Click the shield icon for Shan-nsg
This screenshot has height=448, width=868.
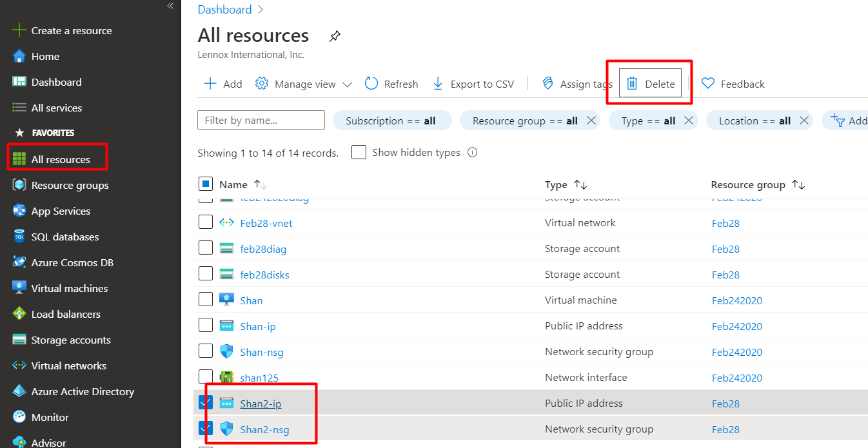226,352
